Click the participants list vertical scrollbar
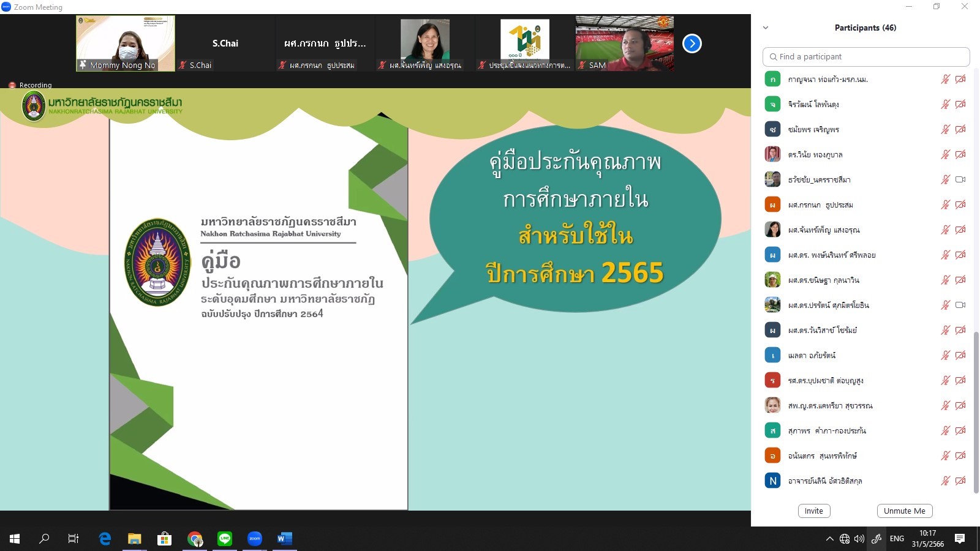This screenshot has height=551, width=980. pyautogui.click(x=976, y=410)
